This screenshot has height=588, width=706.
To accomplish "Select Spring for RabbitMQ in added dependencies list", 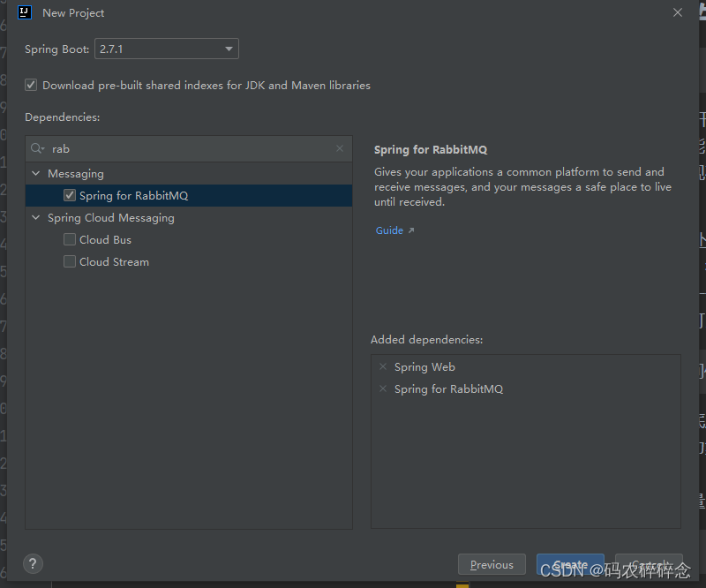I will (448, 388).
